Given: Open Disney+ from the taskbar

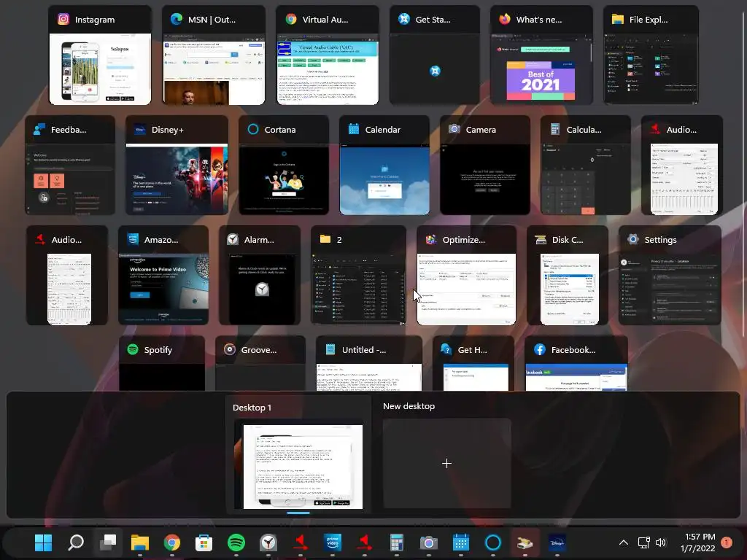Looking at the screenshot, I should 557,542.
